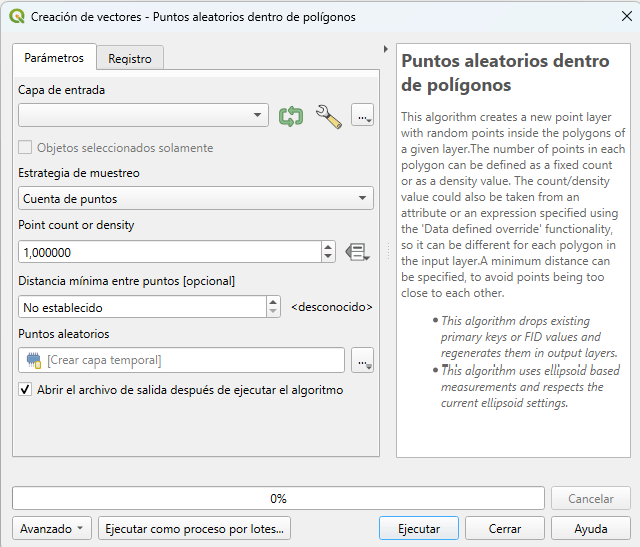Screen dimensions: 640x547
Task: Click the <desconocido> units label
Action: [331, 307]
